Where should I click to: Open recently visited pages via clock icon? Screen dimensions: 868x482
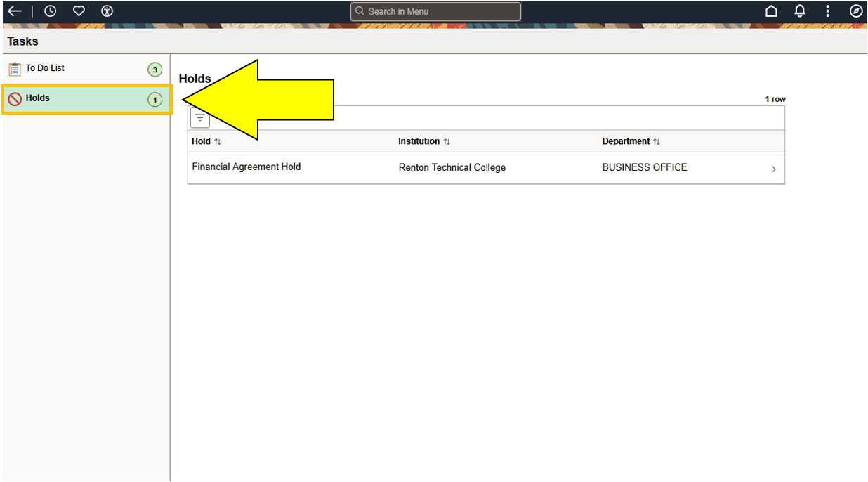(48, 11)
